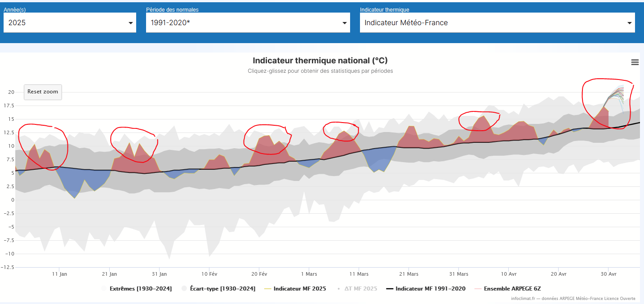Click the chart title Indicateur thermique national
Image resolution: width=644 pixels, height=304 pixels.
point(320,61)
